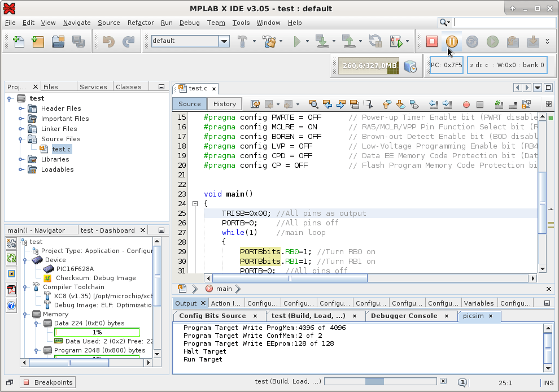The height and width of the screenshot is (392, 559).
Task: Collapse the Source Files folder
Action: (20, 139)
